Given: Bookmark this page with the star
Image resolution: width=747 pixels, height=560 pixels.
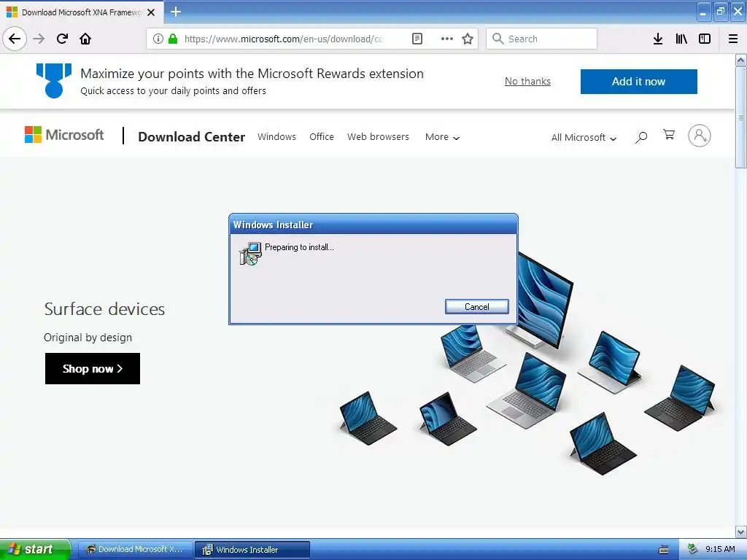Looking at the screenshot, I should pyautogui.click(x=468, y=39).
